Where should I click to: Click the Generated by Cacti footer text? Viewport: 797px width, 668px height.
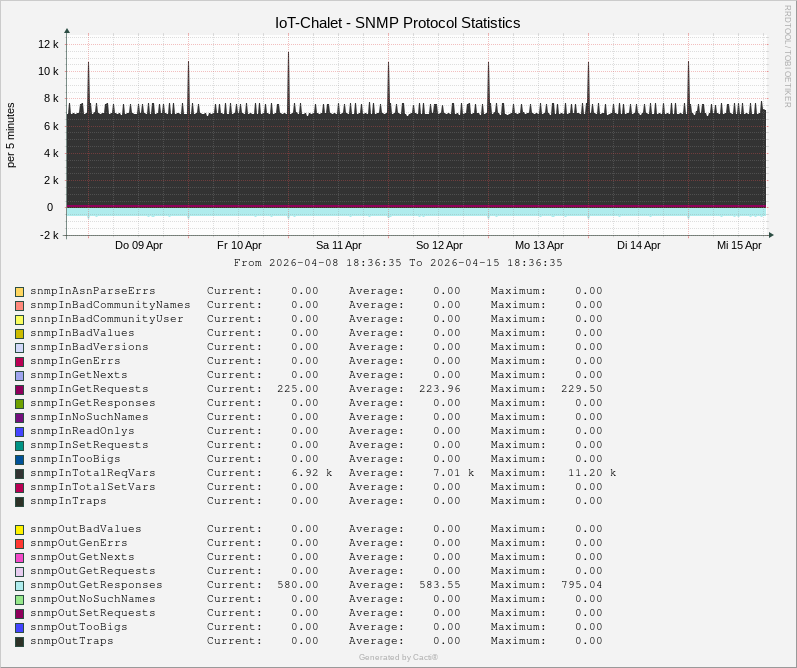pyautogui.click(x=398, y=657)
